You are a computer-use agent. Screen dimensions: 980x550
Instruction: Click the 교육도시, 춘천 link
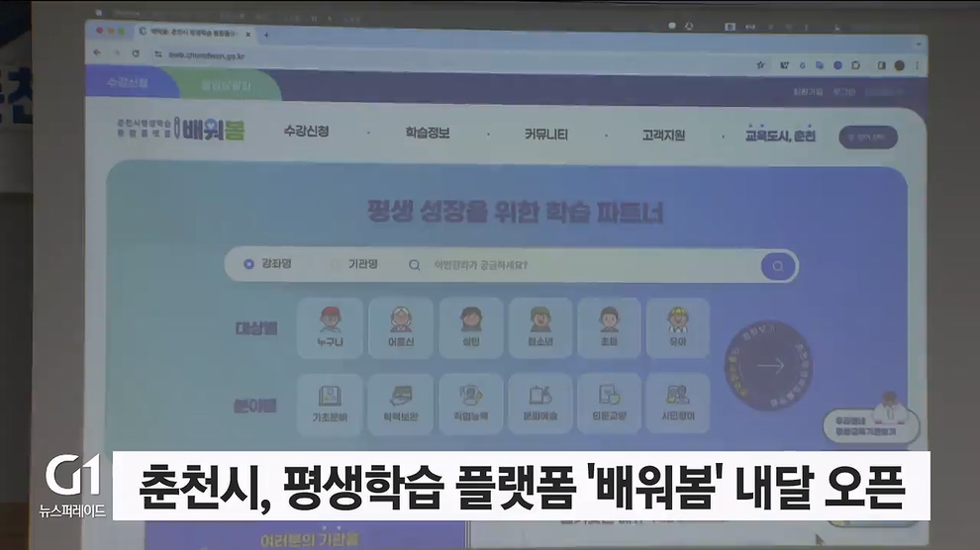780,137
